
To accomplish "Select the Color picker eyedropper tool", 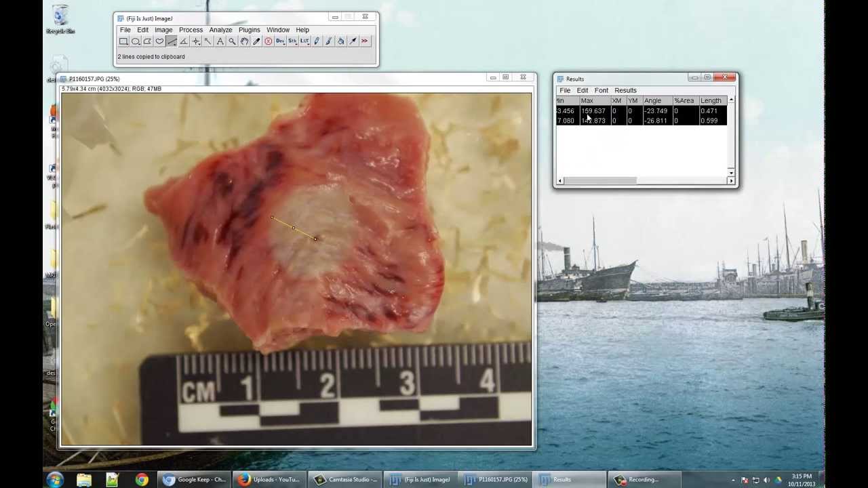I will [x=256, y=41].
